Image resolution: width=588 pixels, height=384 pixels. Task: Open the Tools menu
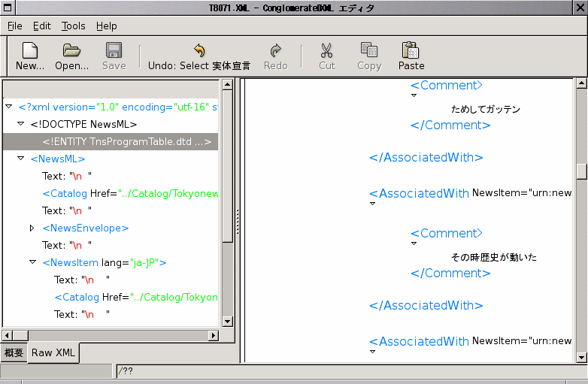click(74, 26)
